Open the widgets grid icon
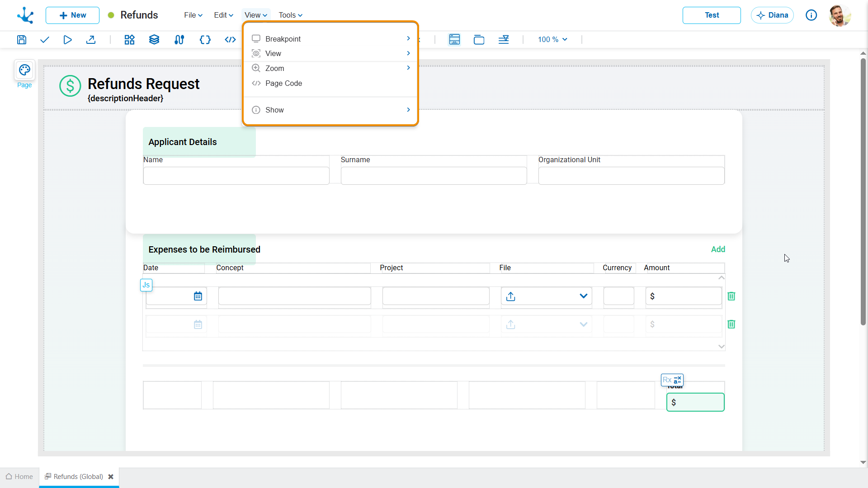 pyautogui.click(x=130, y=40)
